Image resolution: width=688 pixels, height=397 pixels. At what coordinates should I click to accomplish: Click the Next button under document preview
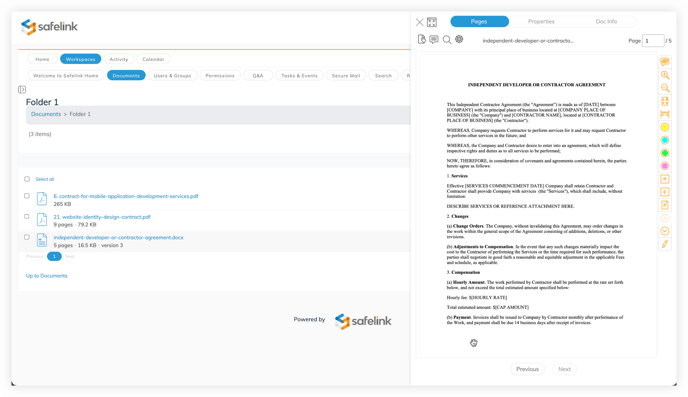coord(564,369)
